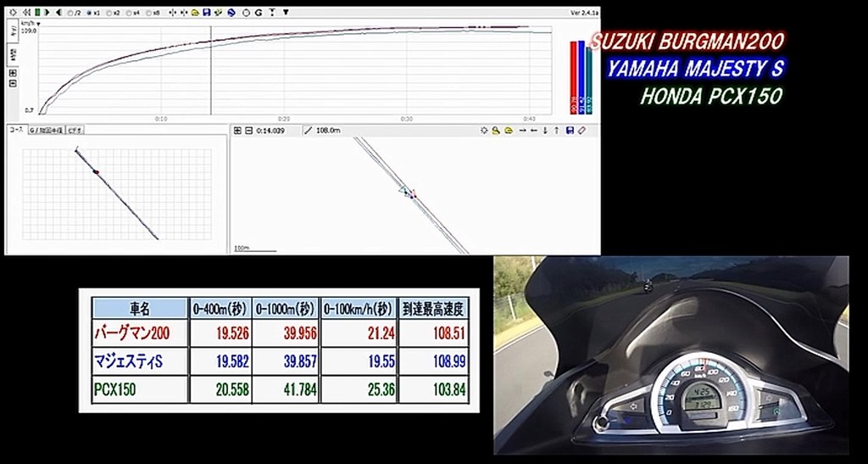
Task: Play in reverse with the left-pointing triangle
Action: tap(58, 12)
